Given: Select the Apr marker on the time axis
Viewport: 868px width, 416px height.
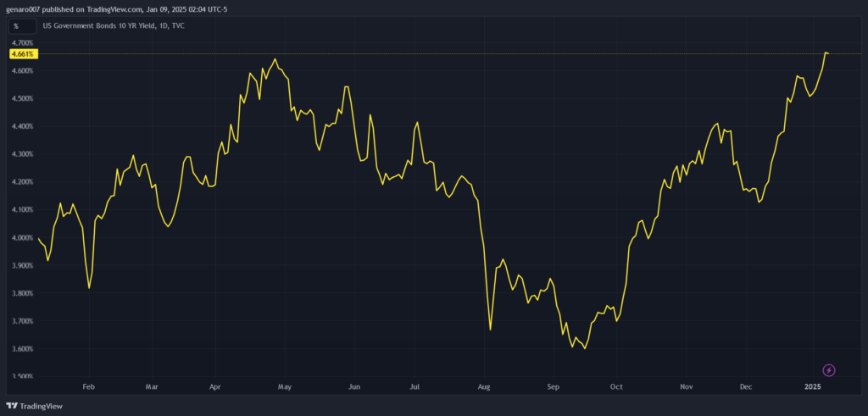Looking at the screenshot, I should (x=214, y=386).
